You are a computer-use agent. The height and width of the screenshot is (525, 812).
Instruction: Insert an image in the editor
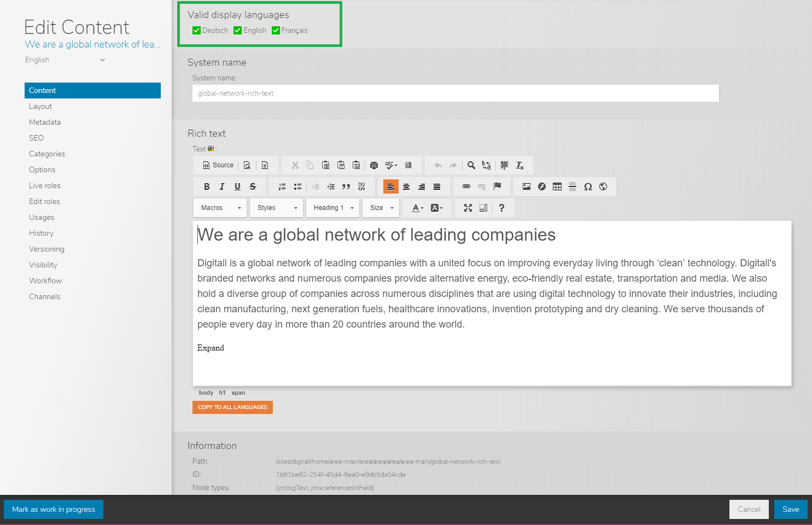click(x=527, y=186)
